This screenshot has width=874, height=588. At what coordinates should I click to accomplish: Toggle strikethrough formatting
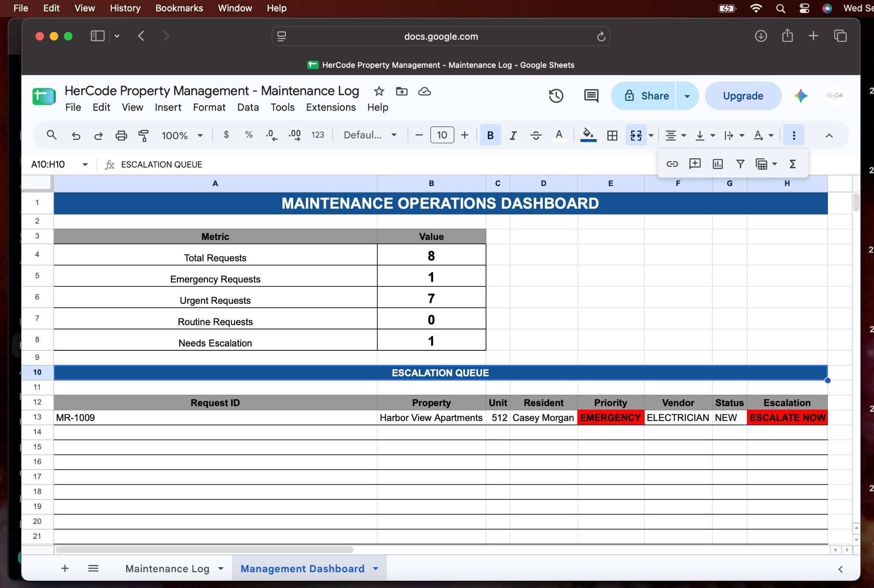tap(536, 136)
